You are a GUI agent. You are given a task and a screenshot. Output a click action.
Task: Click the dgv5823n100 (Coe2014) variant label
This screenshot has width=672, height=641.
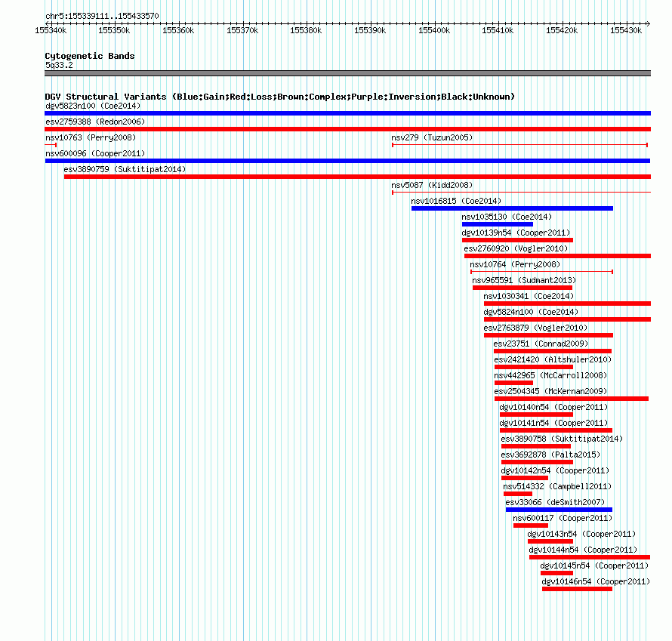[93, 106]
